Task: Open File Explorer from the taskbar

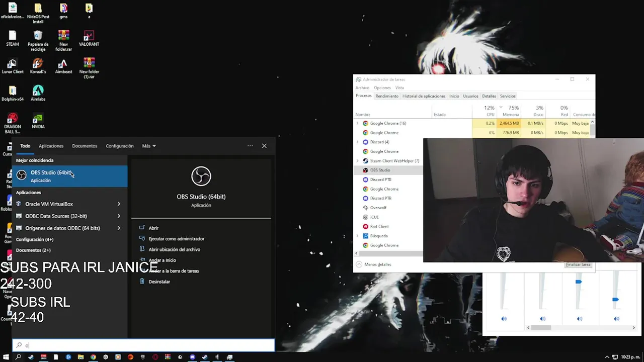Action: pyautogui.click(x=80, y=357)
